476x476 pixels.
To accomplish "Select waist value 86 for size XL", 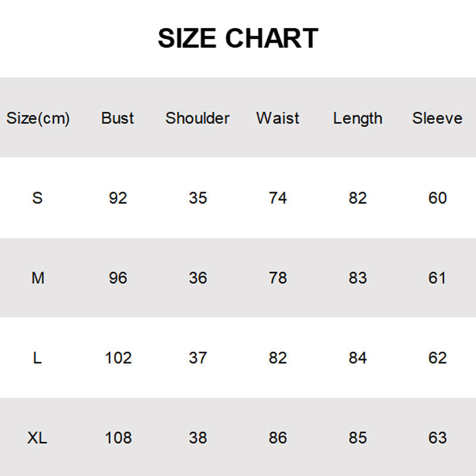I will pyautogui.click(x=278, y=438).
